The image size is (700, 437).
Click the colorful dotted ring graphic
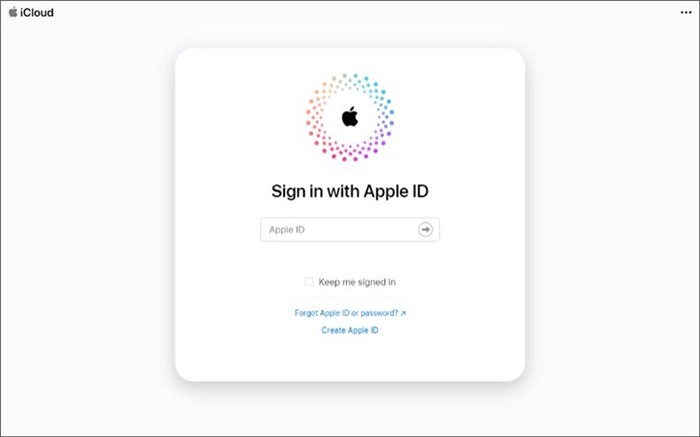pyautogui.click(x=350, y=117)
